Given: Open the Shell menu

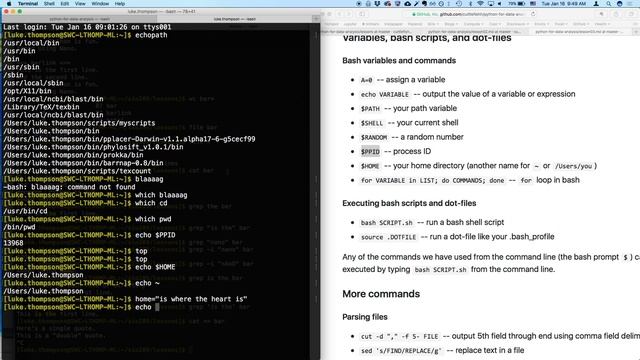Looking at the screenshot, I should click(49, 4).
